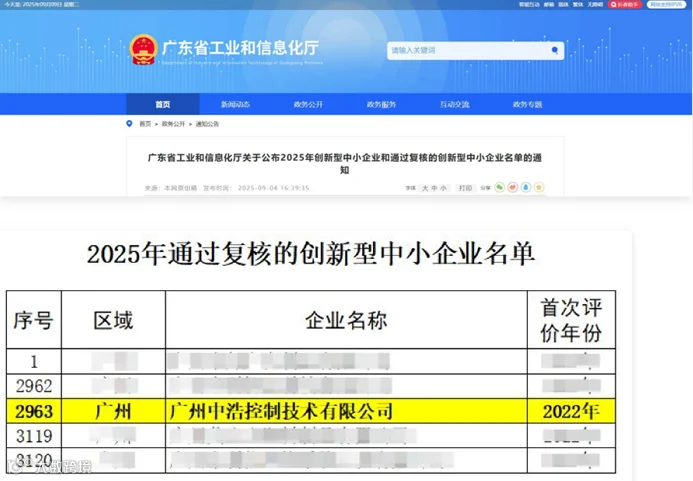Switch to 繁体 Chinese link
Image resolution: width=693 pixels, height=481 pixels.
pyautogui.click(x=578, y=4)
